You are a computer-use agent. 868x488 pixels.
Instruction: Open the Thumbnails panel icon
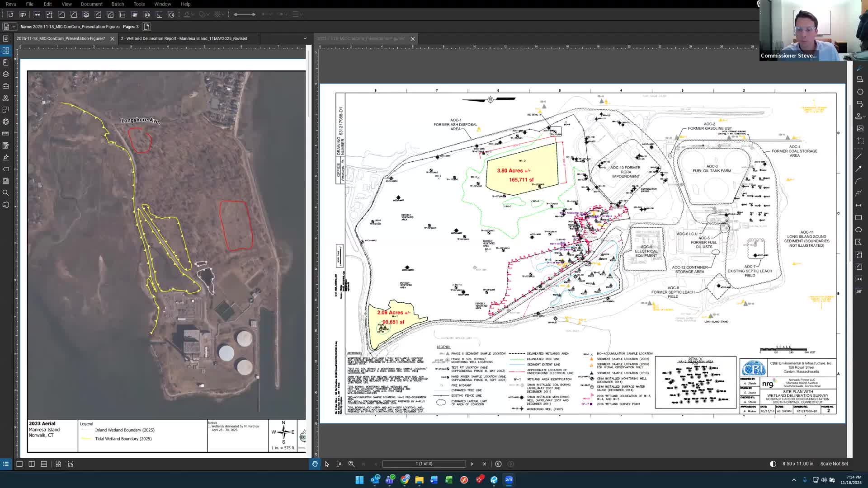6,51
